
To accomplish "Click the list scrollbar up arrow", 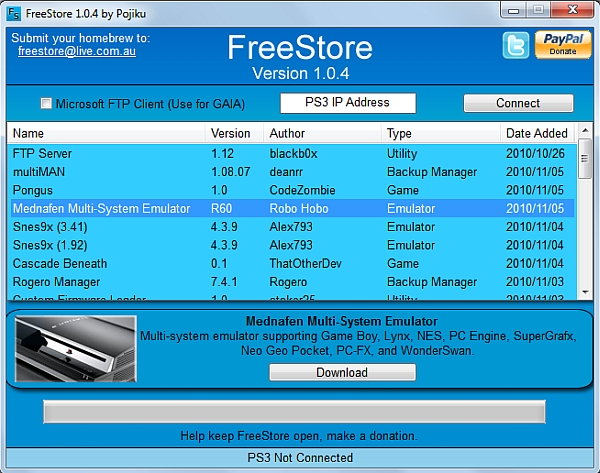I will (585, 130).
